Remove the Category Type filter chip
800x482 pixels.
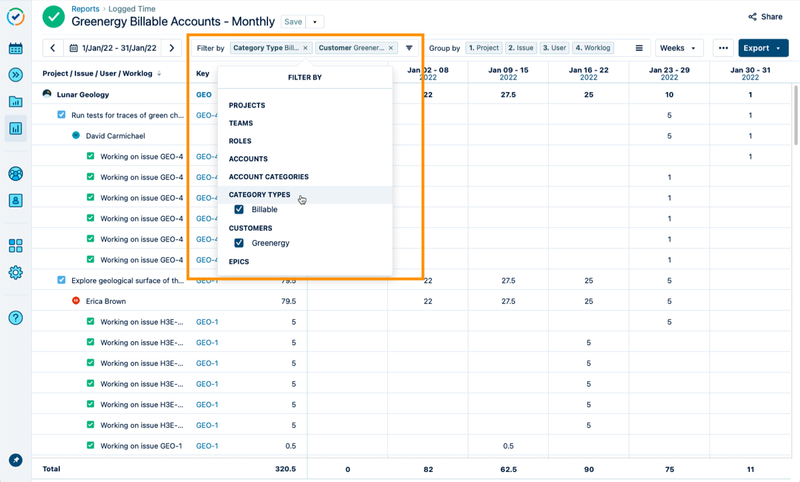click(x=306, y=48)
